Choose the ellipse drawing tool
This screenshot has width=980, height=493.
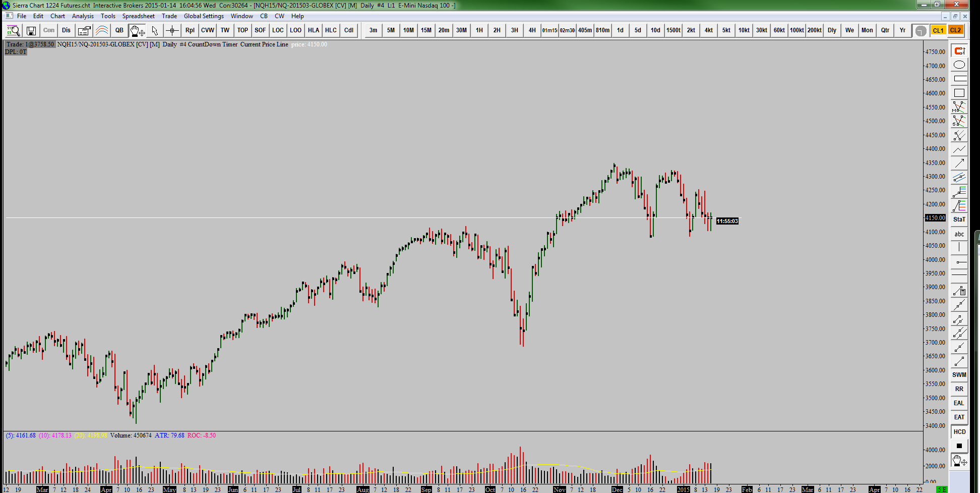click(959, 65)
